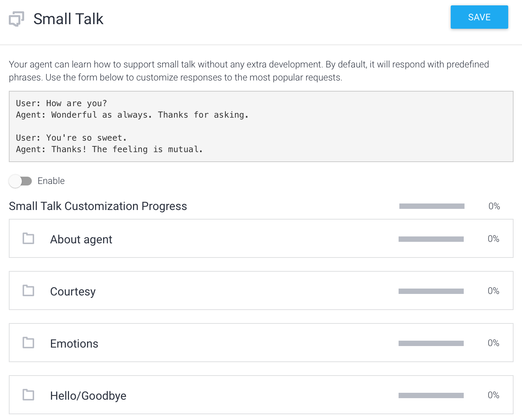
Task: Toggle the Enable small talk switch
Action: [20, 181]
